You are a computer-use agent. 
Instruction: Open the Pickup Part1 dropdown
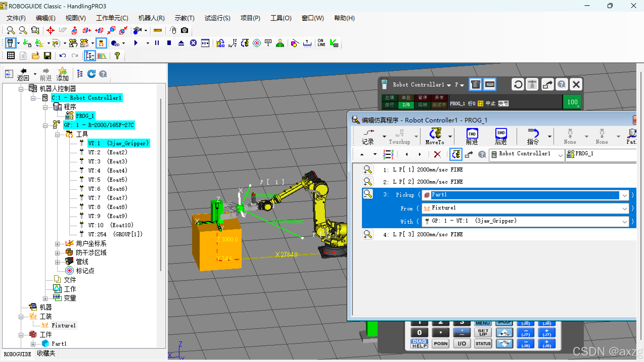[x=625, y=195]
